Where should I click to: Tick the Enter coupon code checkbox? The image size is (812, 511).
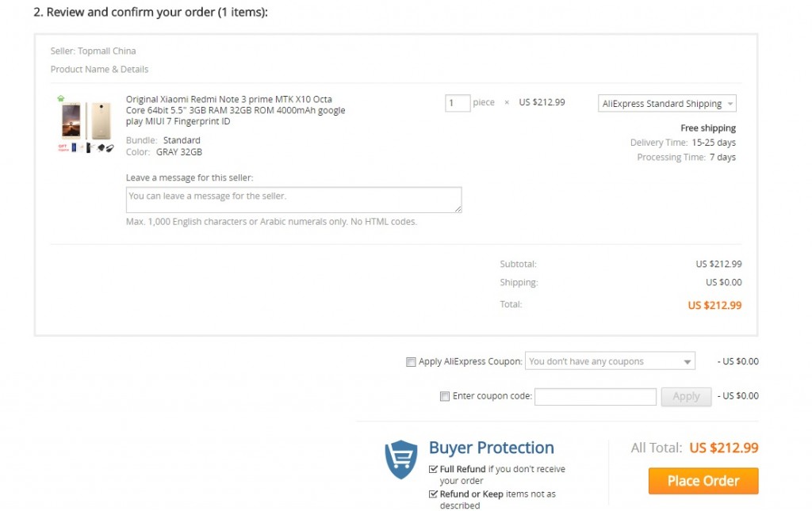coord(445,396)
